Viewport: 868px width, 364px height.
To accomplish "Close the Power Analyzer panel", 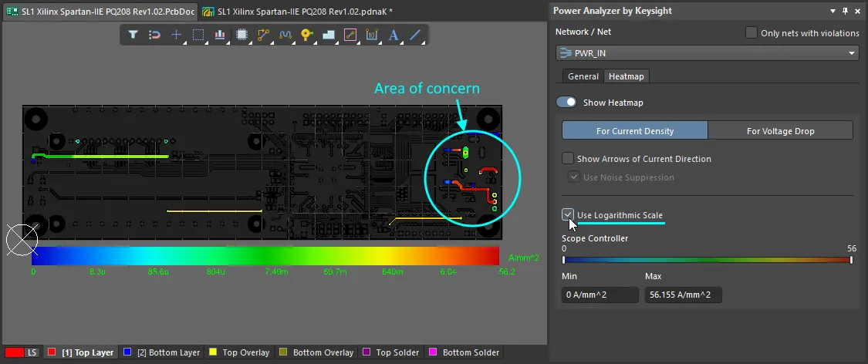I will pyautogui.click(x=857, y=11).
